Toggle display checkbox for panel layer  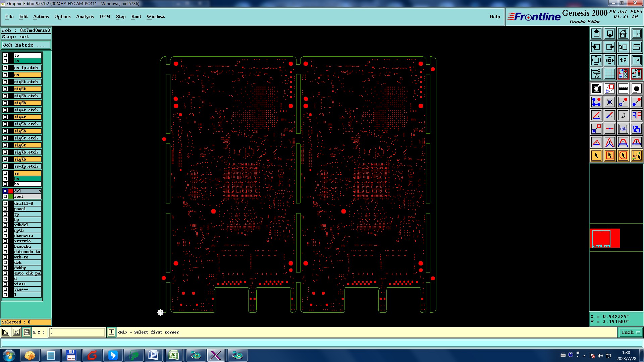coord(5,209)
